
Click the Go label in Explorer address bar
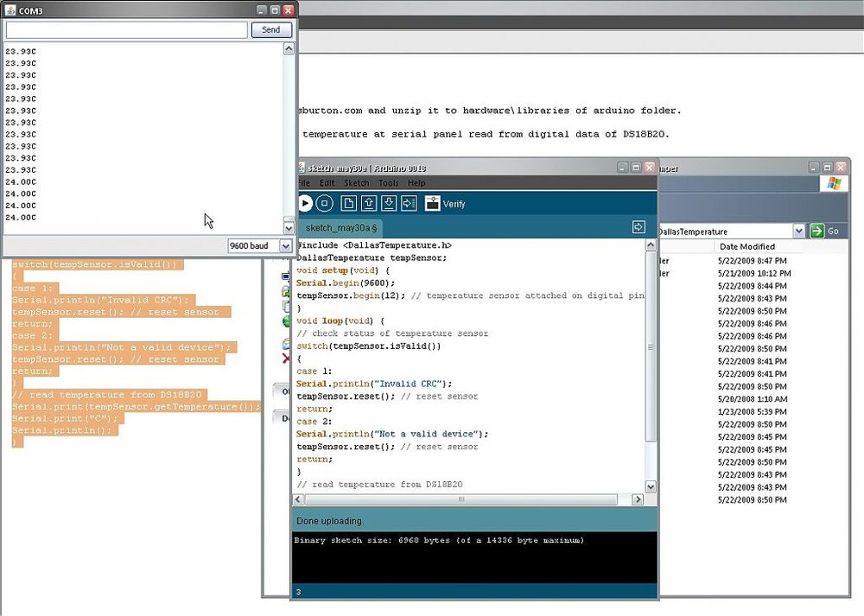[x=833, y=232]
